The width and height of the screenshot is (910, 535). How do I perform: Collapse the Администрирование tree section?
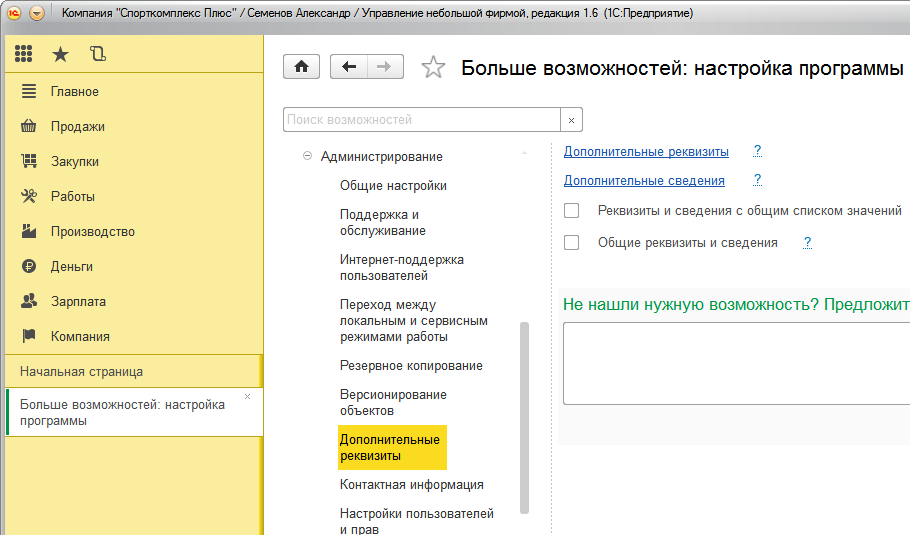point(308,157)
